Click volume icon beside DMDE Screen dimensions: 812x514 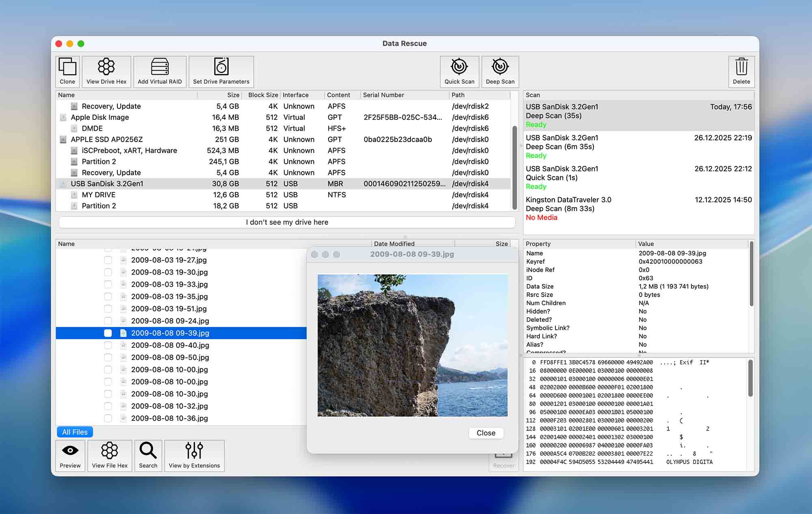click(x=74, y=128)
